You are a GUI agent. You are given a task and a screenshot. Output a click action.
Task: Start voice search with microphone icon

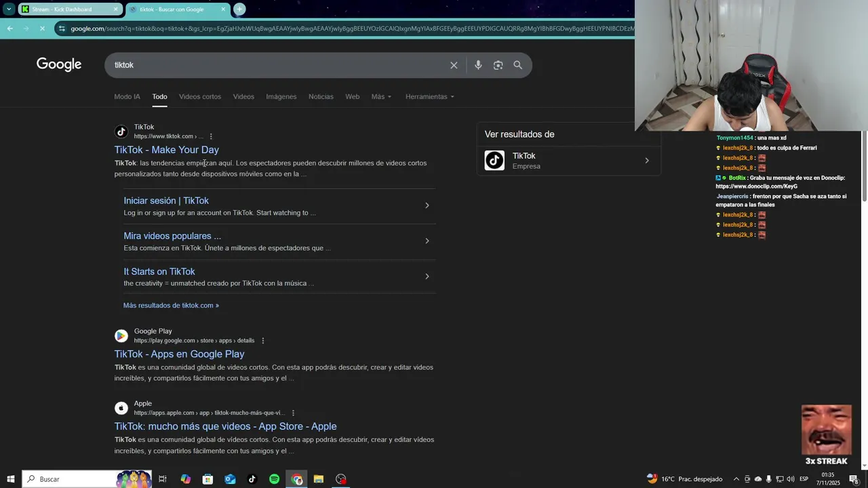point(478,65)
